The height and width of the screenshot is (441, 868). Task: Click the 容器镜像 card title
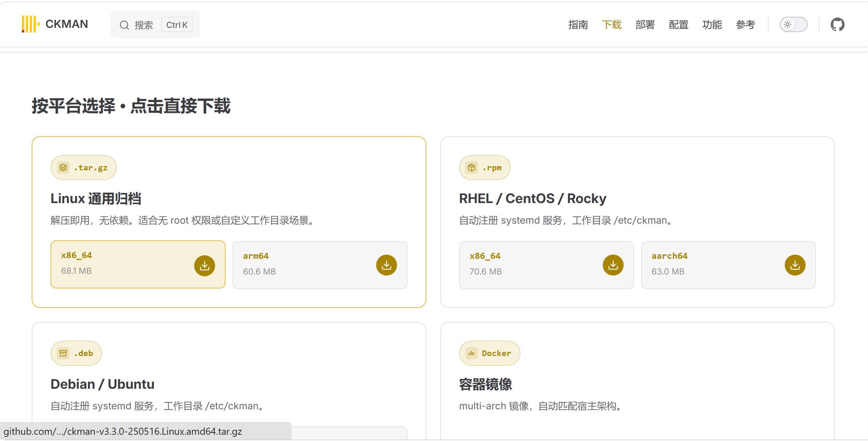pyautogui.click(x=486, y=384)
